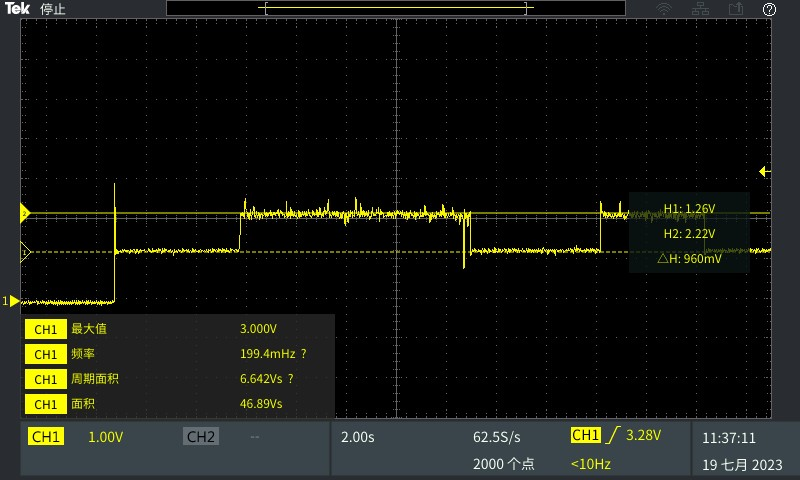The height and width of the screenshot is (480, 800).
Task: Click the waveform record position bar
Action: coord(396,9)
